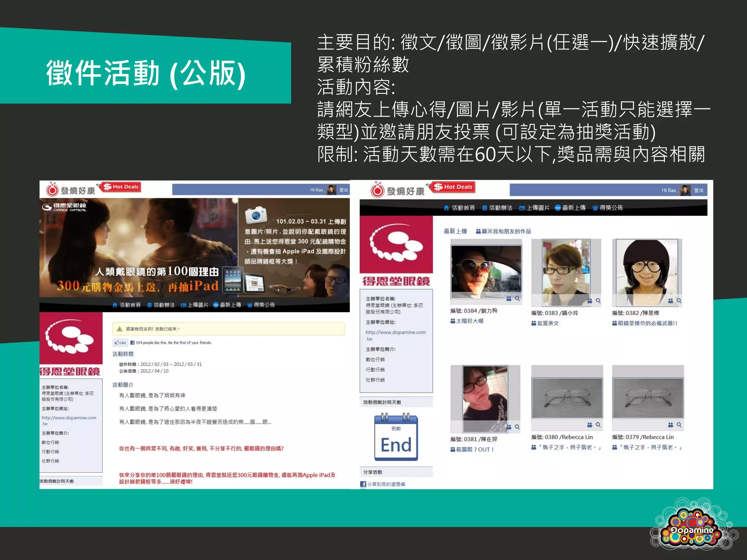Open the 熊貓眼？OUT！ caption link
The width and height of the screenshot is (747, 560).
[472, 450]
